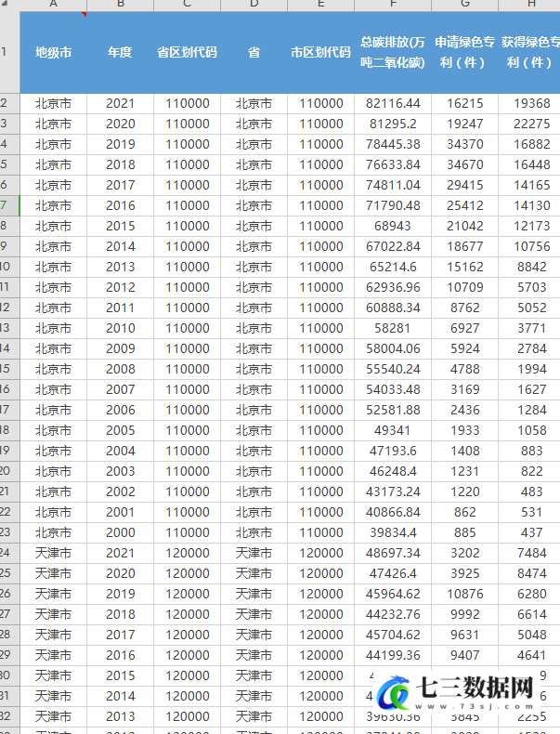Click the cell with 54033.48
Image resolution: width=560 pixels, height=734 pixels.
[x=393, y=389]
